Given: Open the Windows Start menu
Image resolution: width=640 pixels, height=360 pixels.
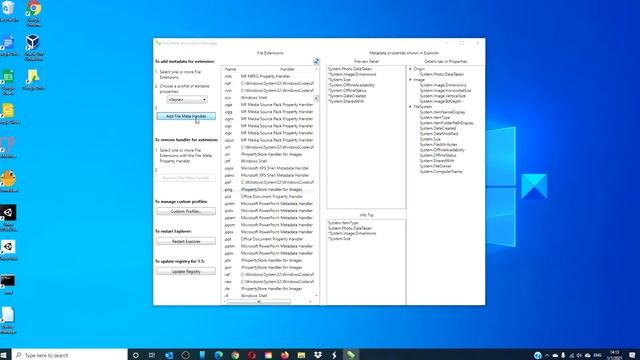Looking at the screenshot, I should coord(4,355).
